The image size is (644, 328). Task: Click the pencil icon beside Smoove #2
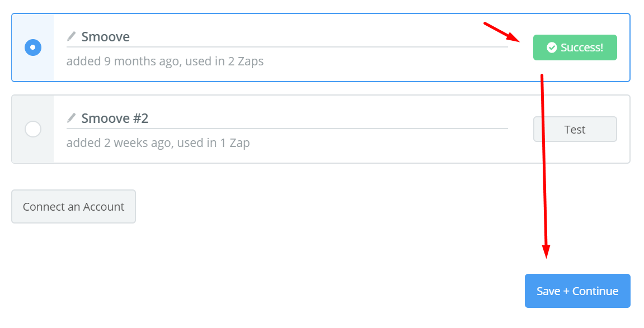pos(71,118)
